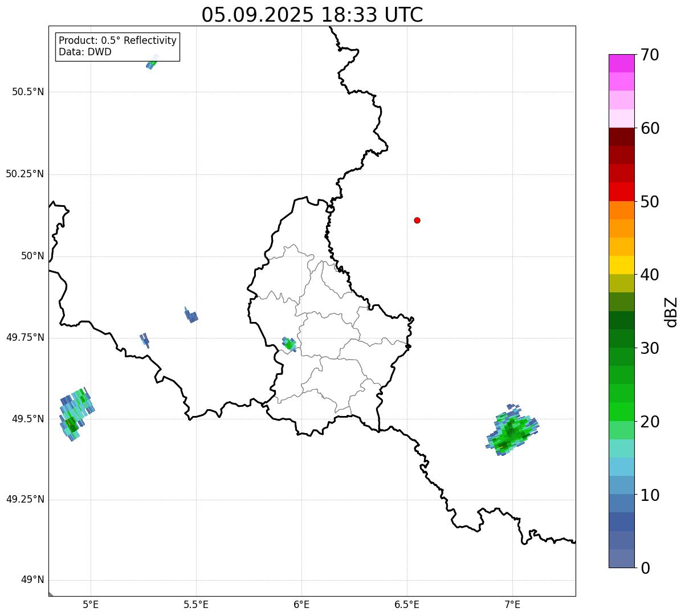Click the orange colorbar swatch below 50
The width and height of the screenshot is (685, 616).
(x=622, y=210)
